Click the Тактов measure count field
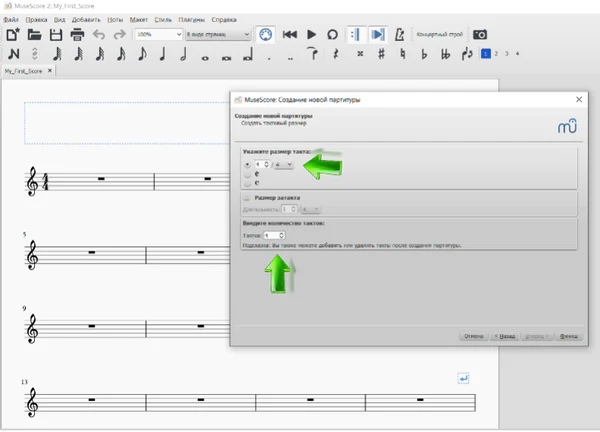The width and height of the screenshot is (600, 432). (x=274, y=235)
